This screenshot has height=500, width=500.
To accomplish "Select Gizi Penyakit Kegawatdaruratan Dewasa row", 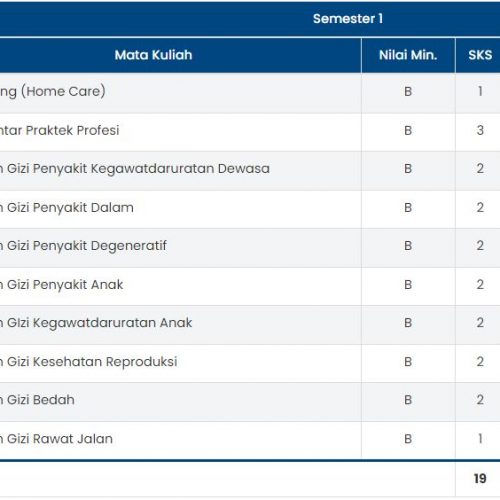I will tap(250, 171).
